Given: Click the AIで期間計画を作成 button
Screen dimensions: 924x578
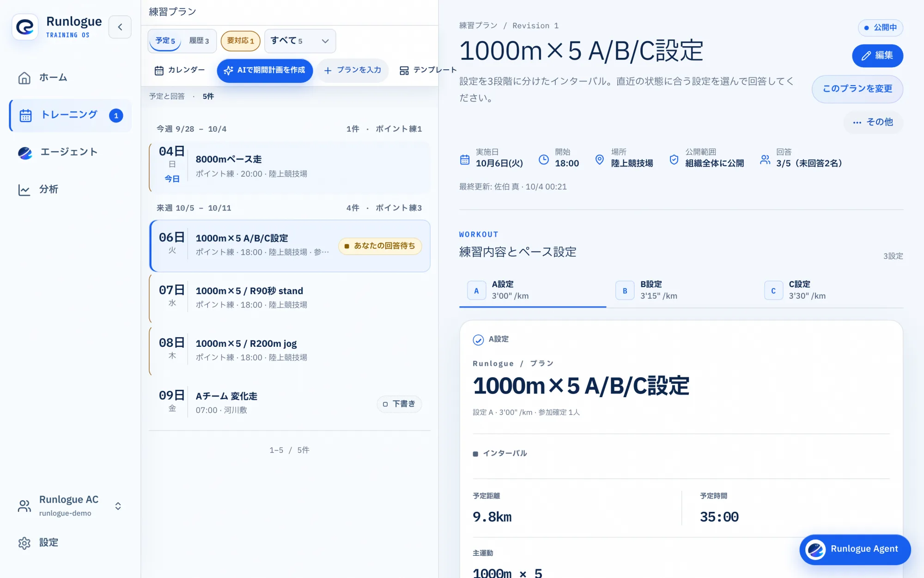Looking at the screenshot, I should click(265, 70).
